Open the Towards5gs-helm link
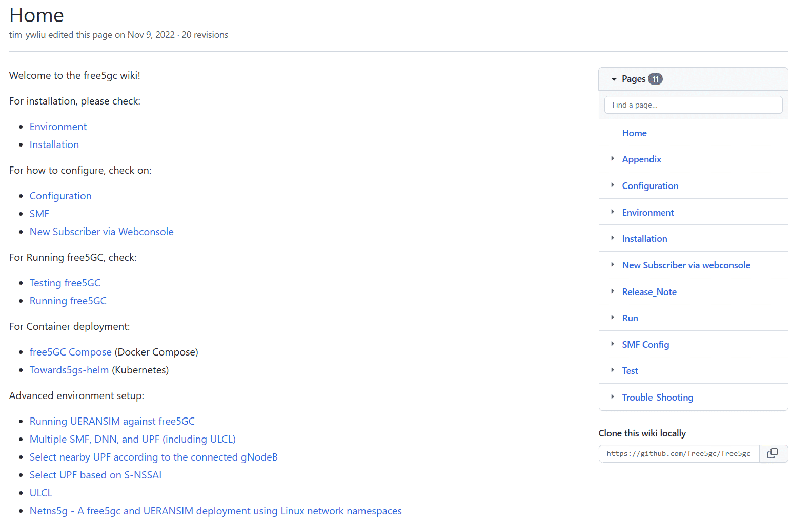812x522 pixels. [x=69, y=370]
